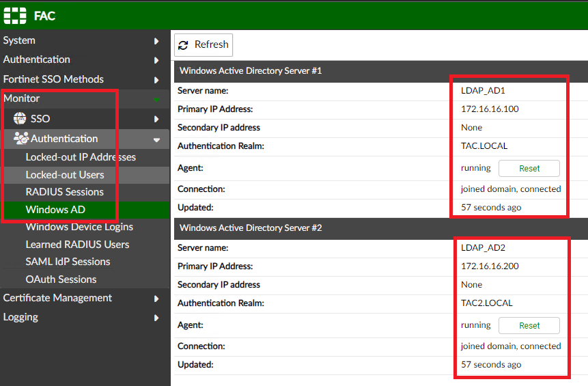Screen dimensions: 588x386
Task: Click the FAC title text
Action: click(44, 16)
